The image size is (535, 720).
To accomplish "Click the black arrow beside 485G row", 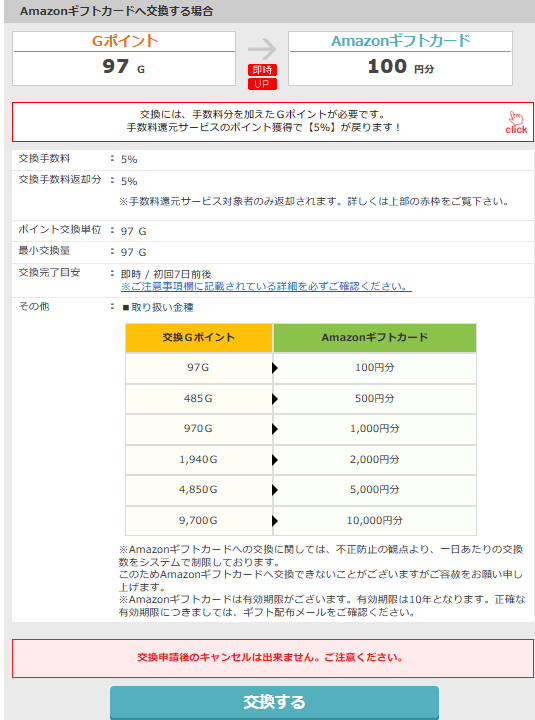I will [275, 399].
